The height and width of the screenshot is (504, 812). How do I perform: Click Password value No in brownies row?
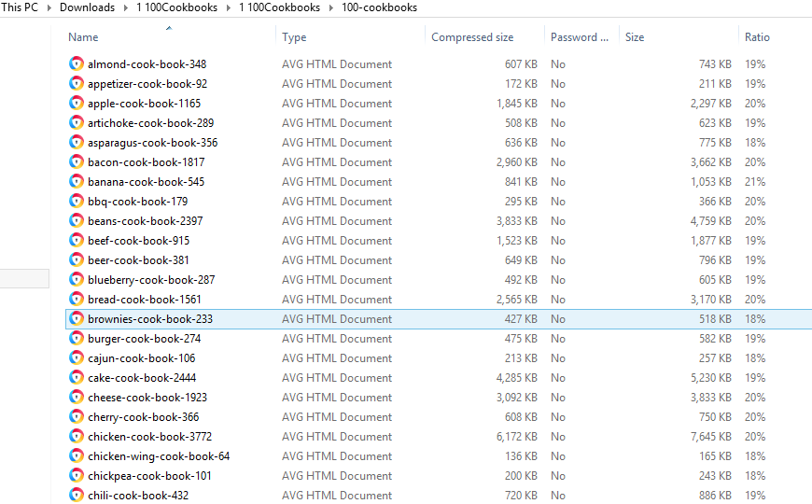click(x=558, y=319)
